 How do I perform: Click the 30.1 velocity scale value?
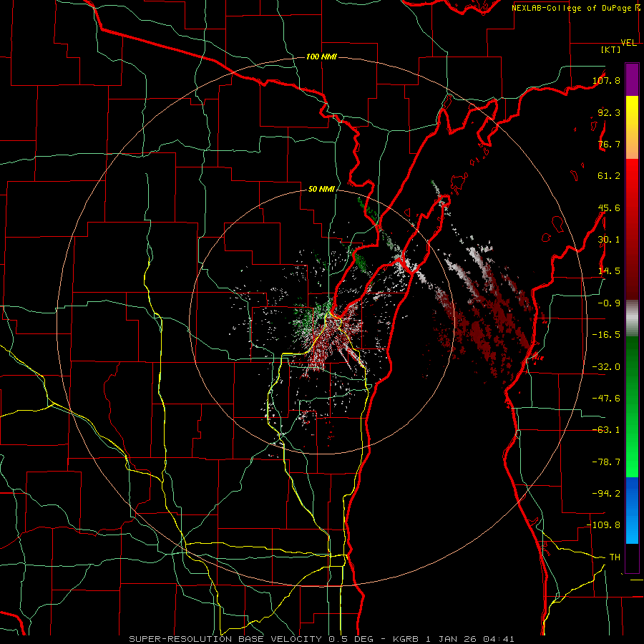(609, 240)
